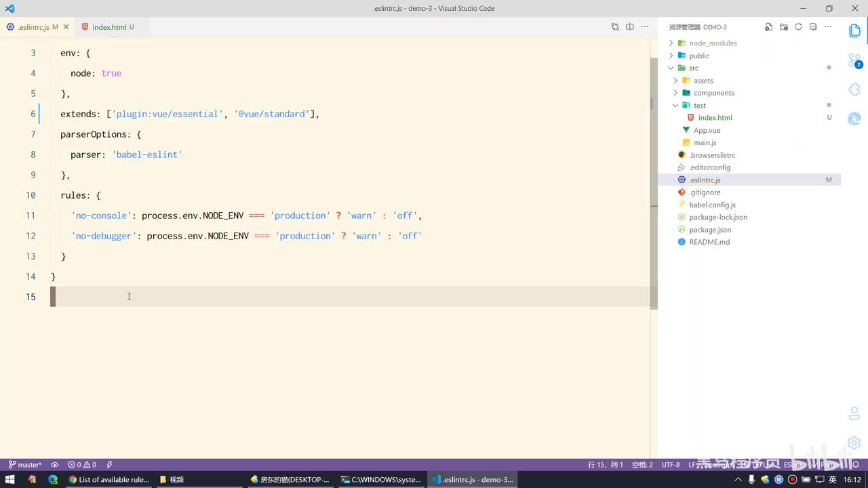
Task: Click the synchronize changes cloud icon
Action: click(55, 465)
